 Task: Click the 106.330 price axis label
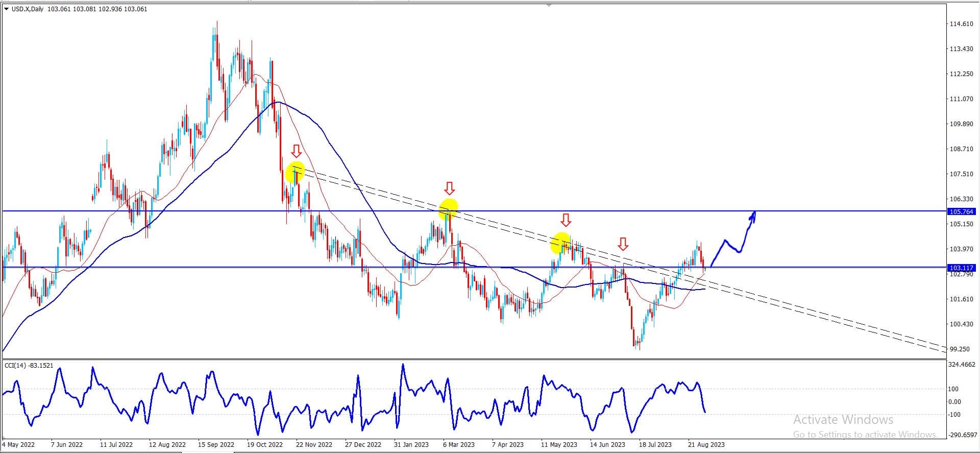point(961,199)
